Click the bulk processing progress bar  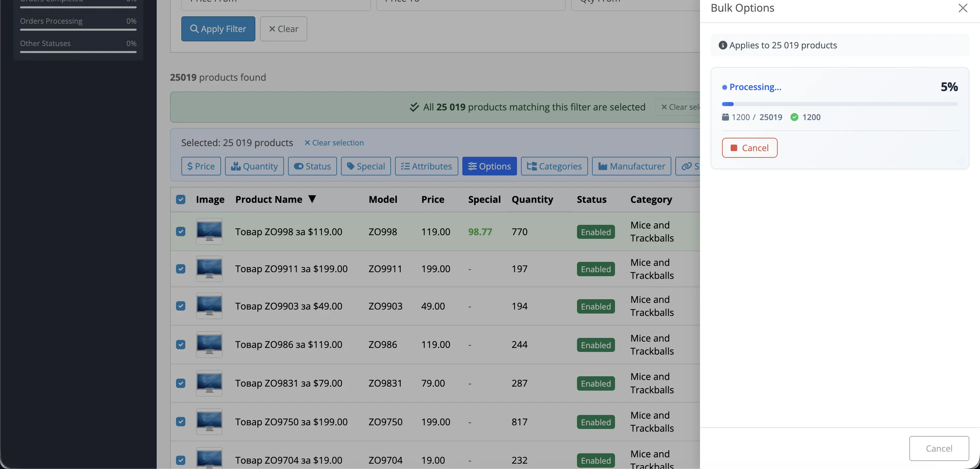840,104
